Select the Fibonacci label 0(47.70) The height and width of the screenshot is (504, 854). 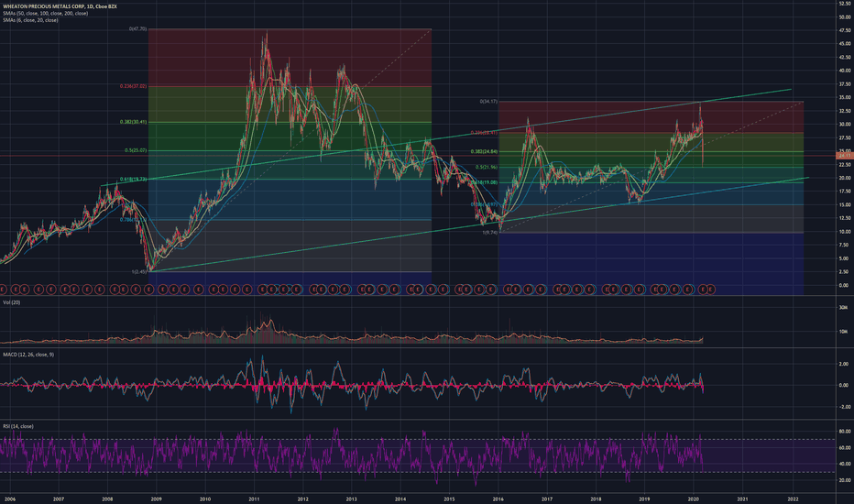[137, 29]
